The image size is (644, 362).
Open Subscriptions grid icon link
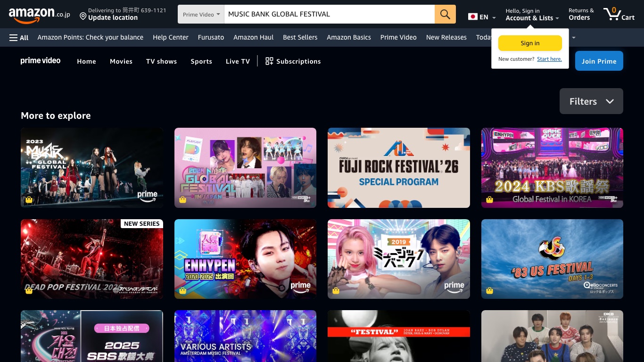[293, 61]
